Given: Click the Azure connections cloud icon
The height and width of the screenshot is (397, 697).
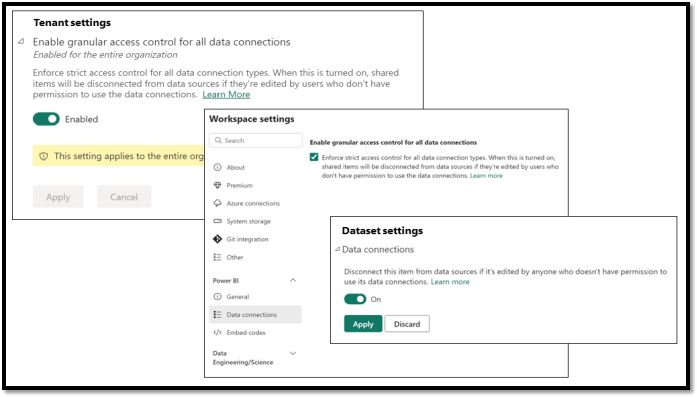Looking at the screenshot, I should [217, 203].
